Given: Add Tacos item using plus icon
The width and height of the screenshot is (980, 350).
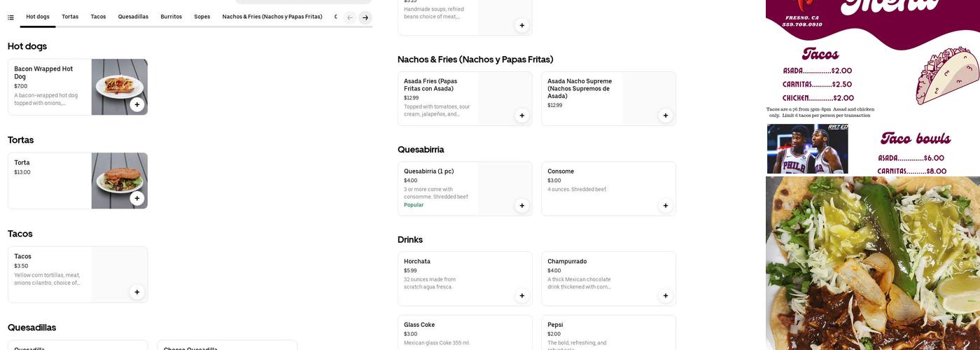Looking at the screenshot, I should point(137,293).
